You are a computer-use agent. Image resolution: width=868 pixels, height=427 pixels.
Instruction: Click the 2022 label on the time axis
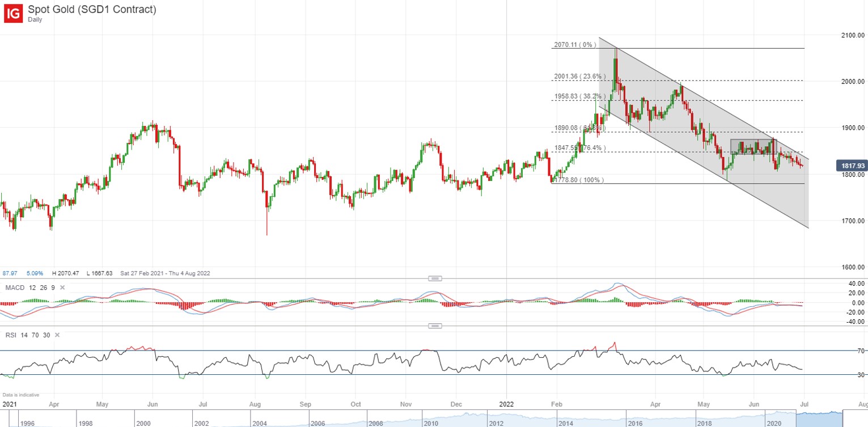coord(506,405)
